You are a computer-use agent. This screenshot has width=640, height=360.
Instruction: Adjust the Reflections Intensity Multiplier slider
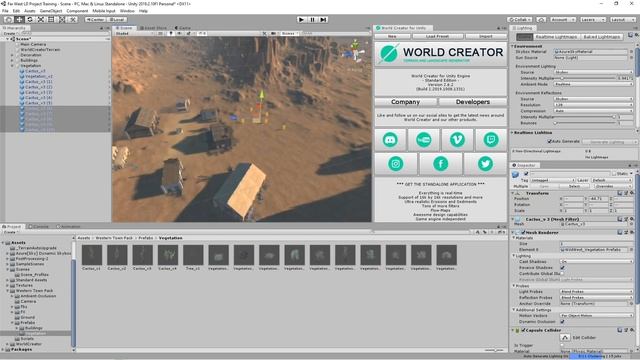585,117
